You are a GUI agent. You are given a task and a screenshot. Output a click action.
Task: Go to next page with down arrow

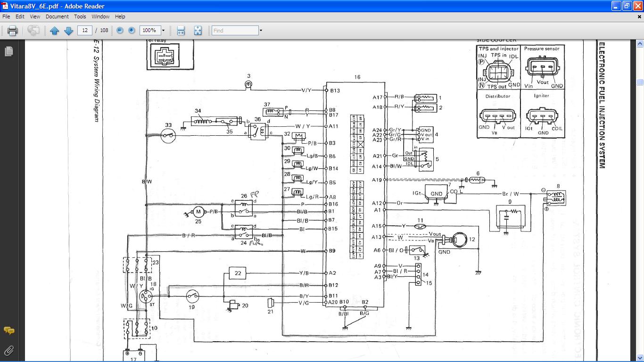[68, 31]
